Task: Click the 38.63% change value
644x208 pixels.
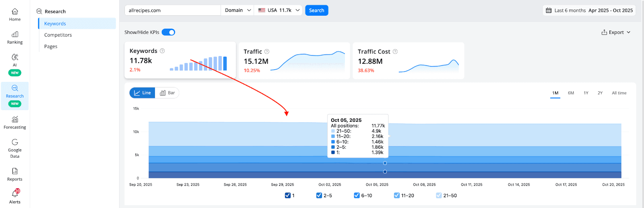Action: click(x=366, y=71)
